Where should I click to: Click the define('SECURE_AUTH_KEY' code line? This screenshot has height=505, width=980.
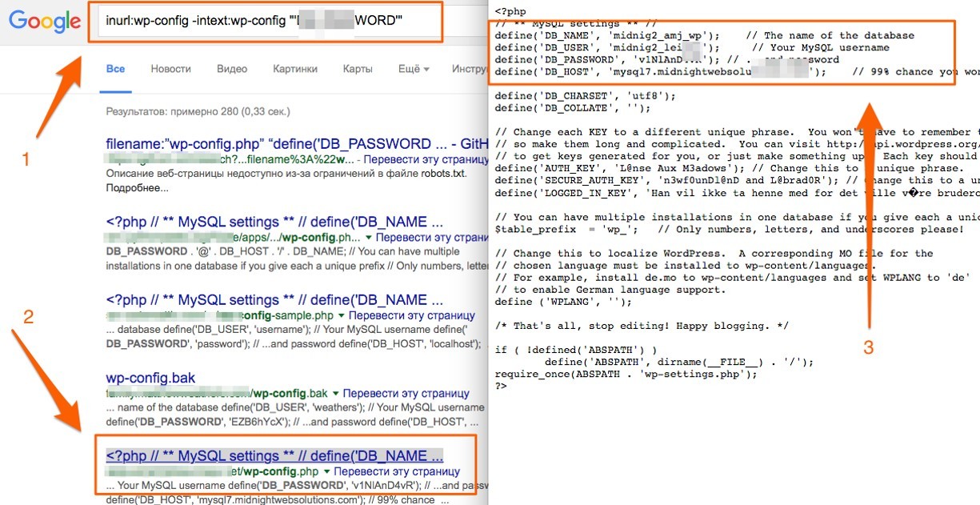coord(737,180)
